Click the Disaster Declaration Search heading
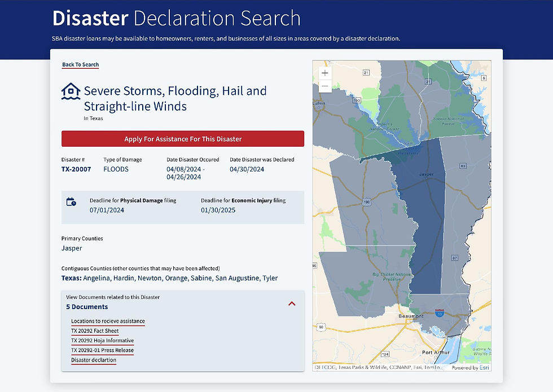The image size is (553, 392). click(176, 18)
